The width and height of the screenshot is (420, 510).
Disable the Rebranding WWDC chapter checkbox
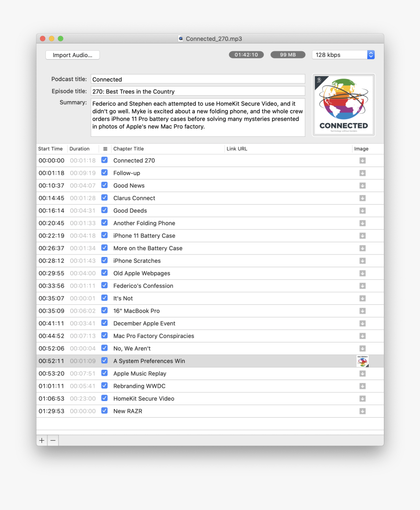click(x=105, y=386)
